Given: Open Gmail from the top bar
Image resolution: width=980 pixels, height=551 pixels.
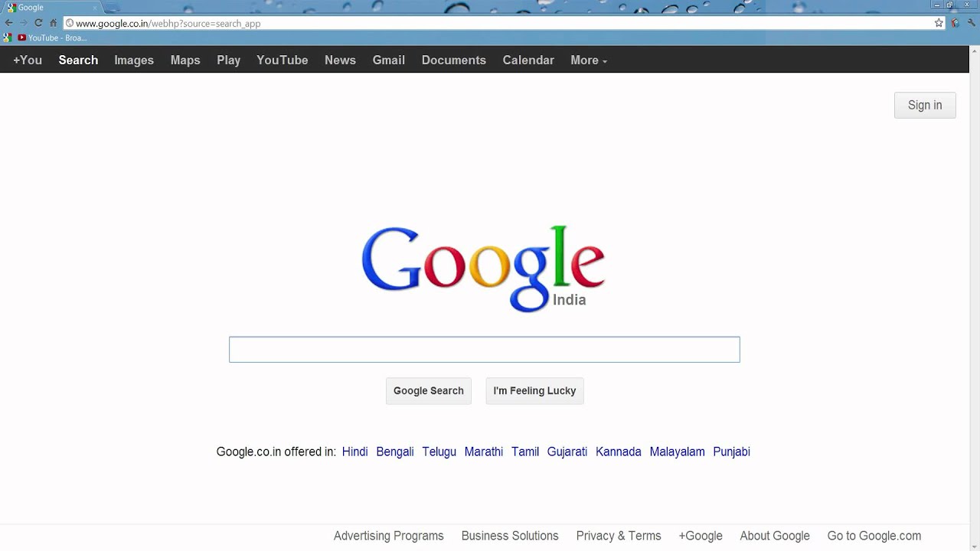Looking at the screenshot, I should click(x=389, y=60).
